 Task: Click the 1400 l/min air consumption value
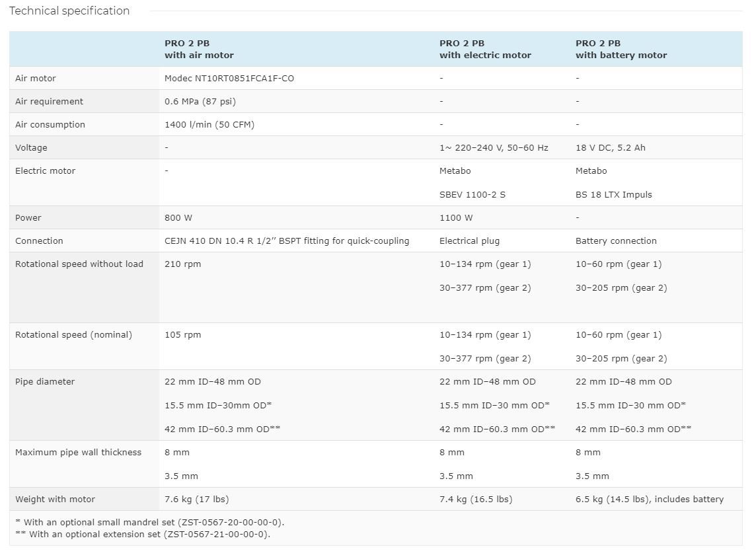209,124
